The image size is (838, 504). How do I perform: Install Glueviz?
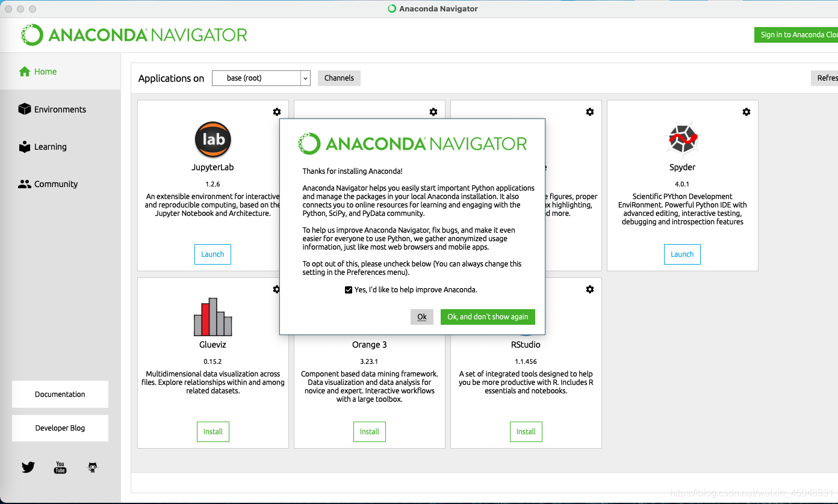pos(213,432)
